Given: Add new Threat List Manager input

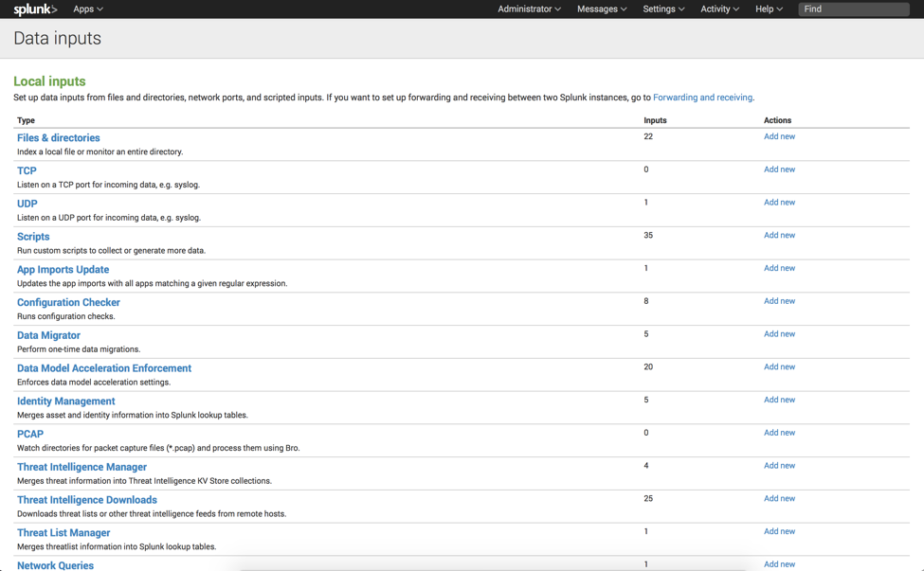Looking at the screenshot, I should coord(779,531).
